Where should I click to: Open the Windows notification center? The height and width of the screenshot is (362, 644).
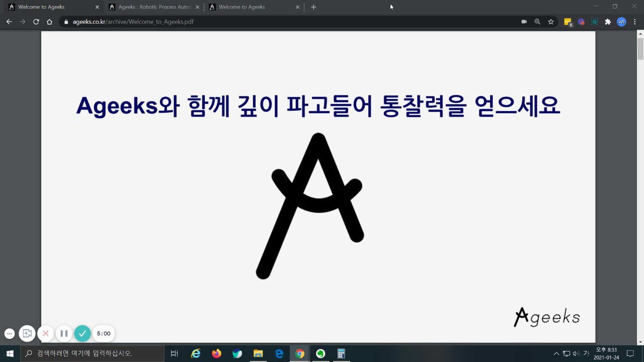pyautogui.click(x=630, y=353)
